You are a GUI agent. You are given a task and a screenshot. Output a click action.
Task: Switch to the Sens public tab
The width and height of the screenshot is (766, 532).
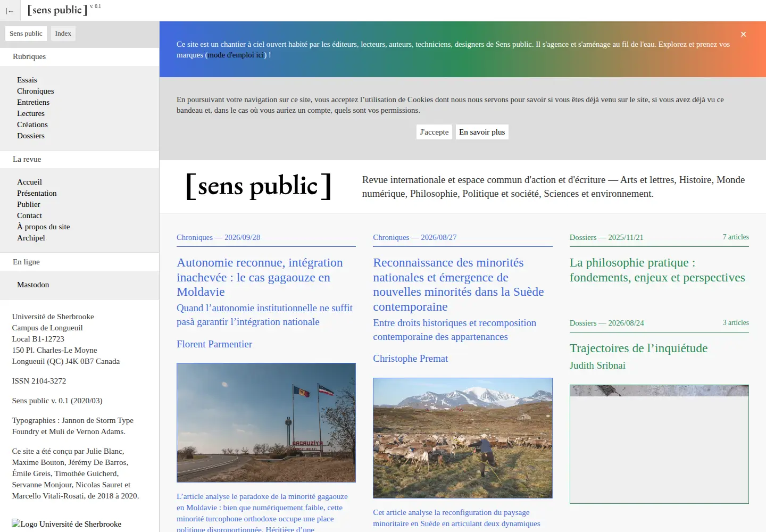point(26,34)
